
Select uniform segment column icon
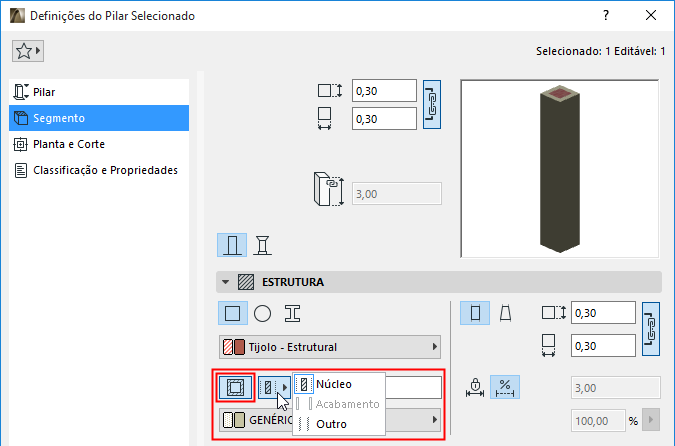(232, 245)
